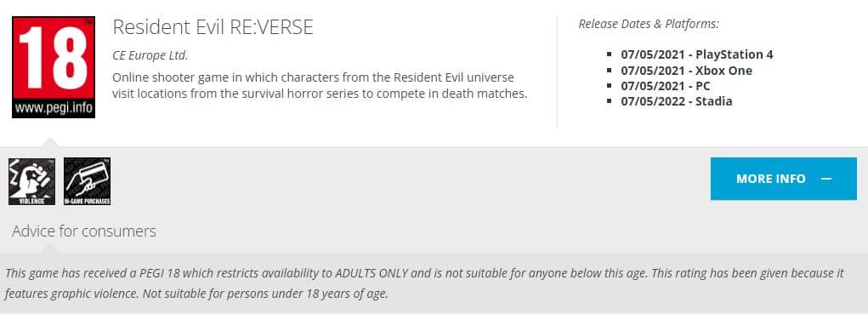Select the Advice for consumers heading
The image size is (868, 314).
84,231
